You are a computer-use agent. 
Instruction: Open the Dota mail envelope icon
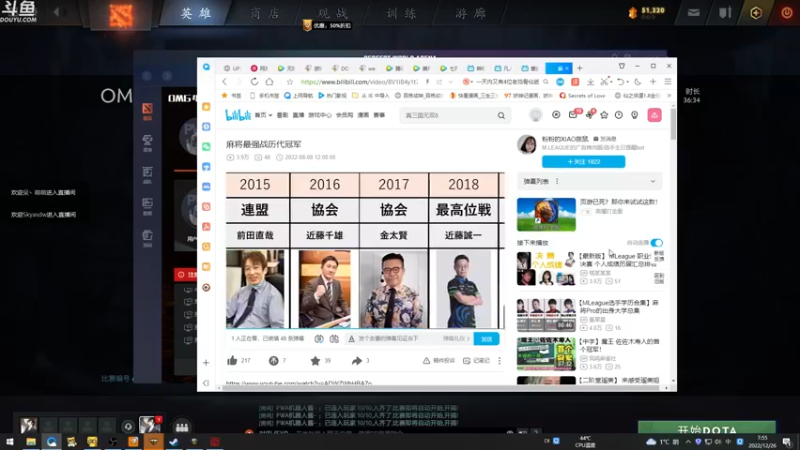[693, 13]
